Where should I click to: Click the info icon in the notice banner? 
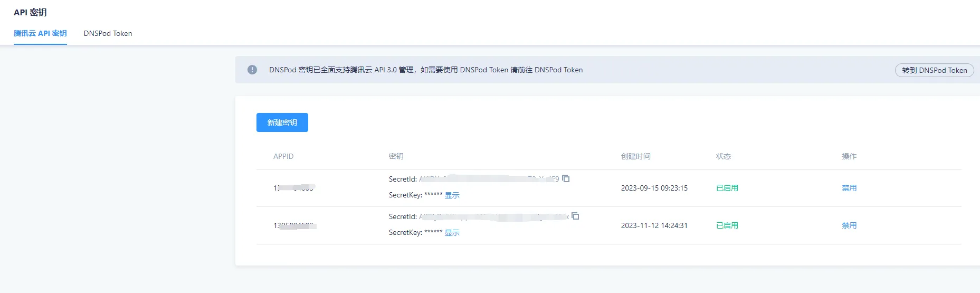pos(252,70)
